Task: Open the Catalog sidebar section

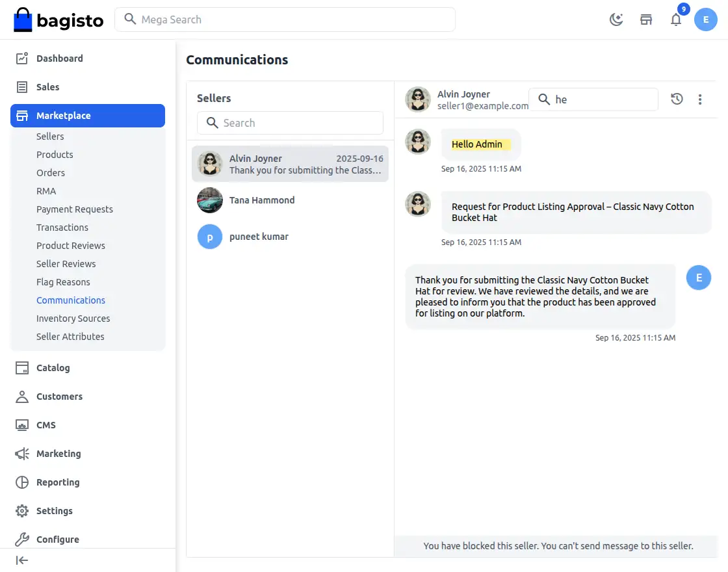Action: click(x=53, y=368)
